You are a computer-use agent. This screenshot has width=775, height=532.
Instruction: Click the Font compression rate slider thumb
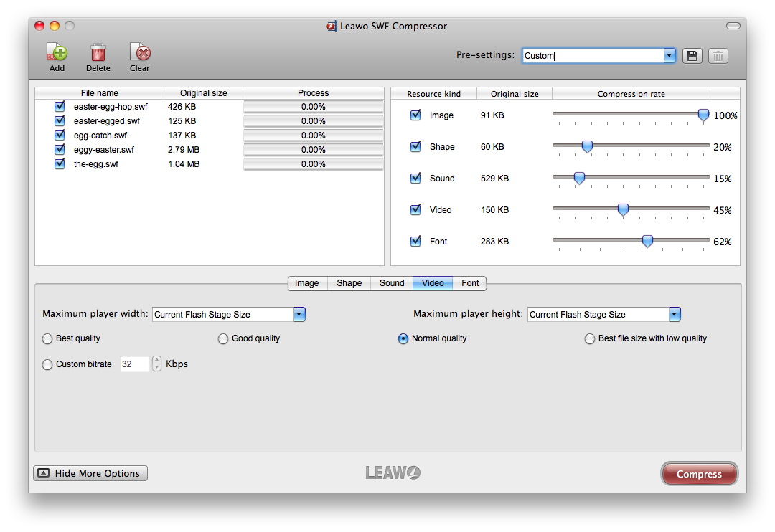pos(647,242)
